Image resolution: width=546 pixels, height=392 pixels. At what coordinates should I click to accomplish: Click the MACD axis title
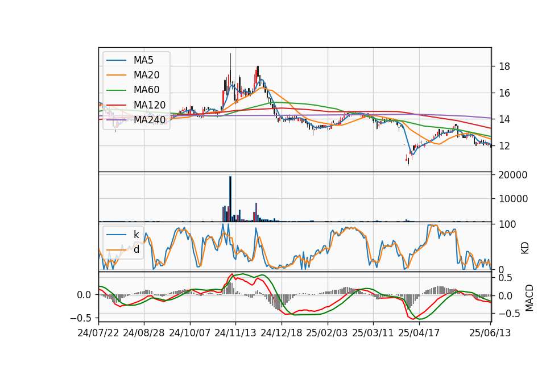pyautogui.click(x=529, y=298)
